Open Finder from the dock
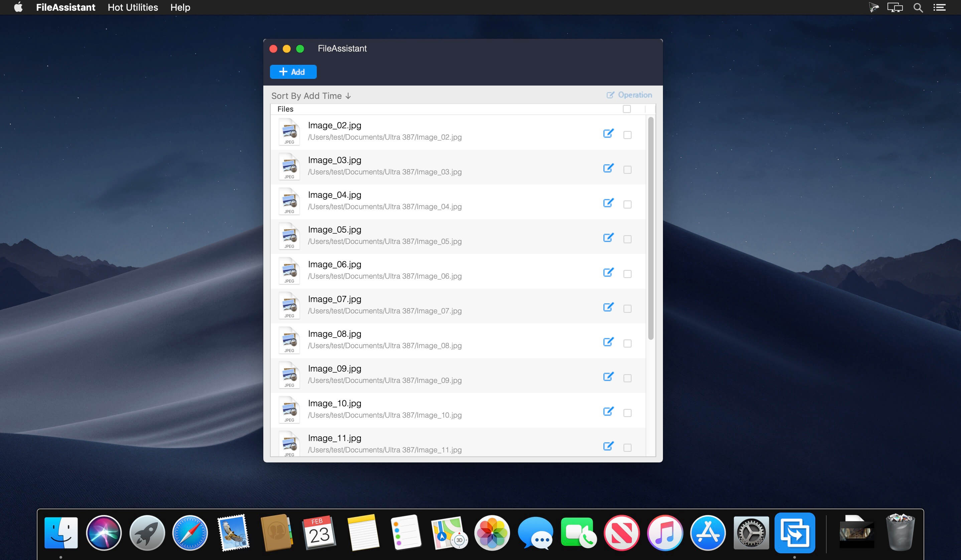This screenshot has height=560, width=961. pos(61,533)
